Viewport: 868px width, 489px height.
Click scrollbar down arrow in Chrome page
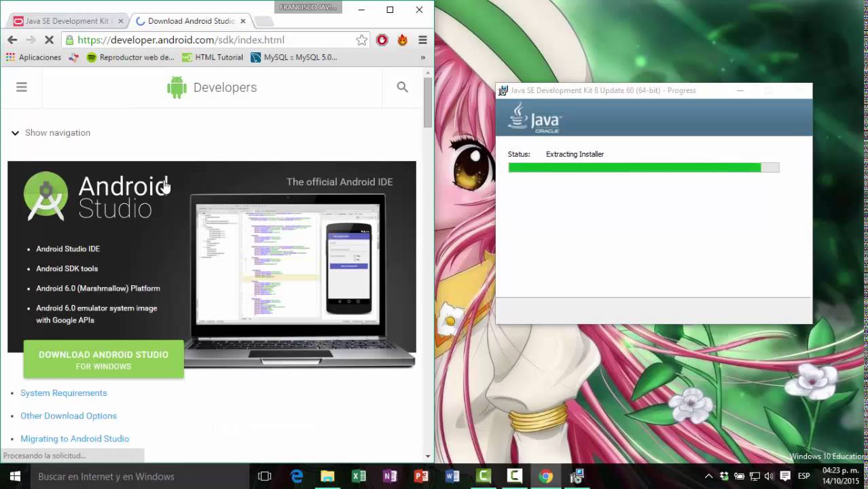(428, 457)
